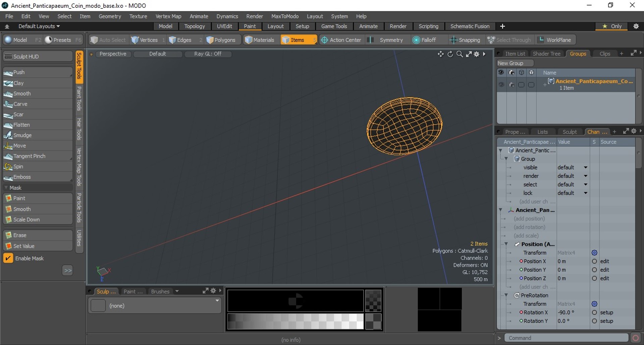Select the Tangent Pinch tool
The height and width of the screenshot is (345, 644).
[x=38, y=156]
